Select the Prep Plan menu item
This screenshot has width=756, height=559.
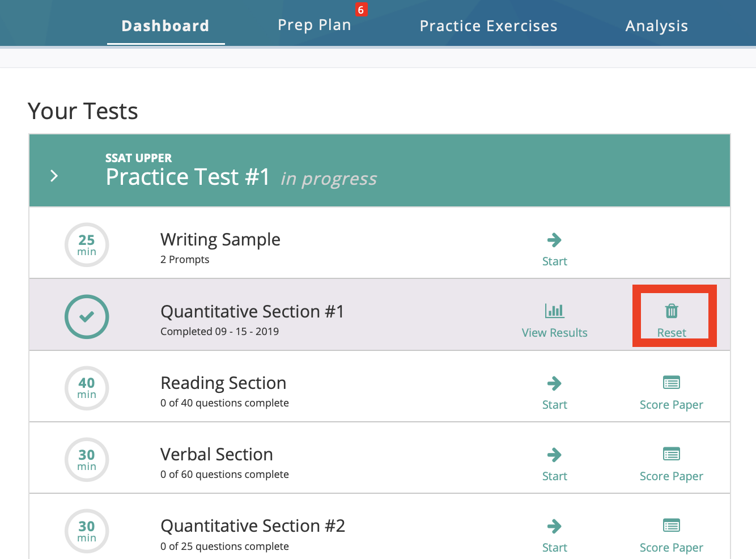[315, 25]
